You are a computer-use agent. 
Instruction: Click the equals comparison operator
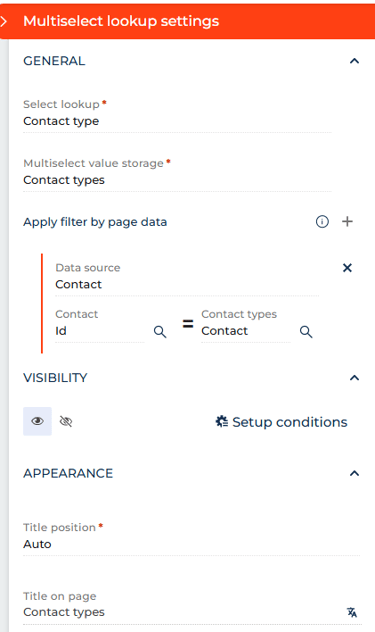pyautogui.click(x=188, y=324)
